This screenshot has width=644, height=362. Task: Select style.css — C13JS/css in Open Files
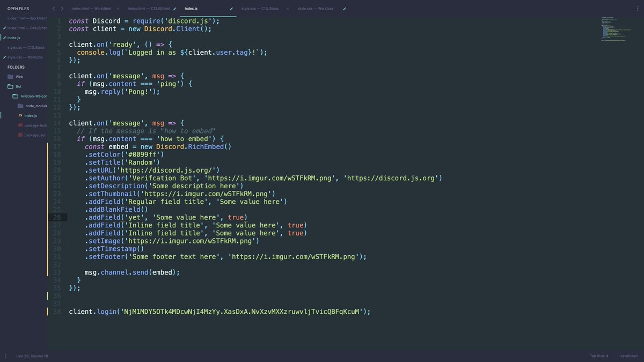(26, 47)
